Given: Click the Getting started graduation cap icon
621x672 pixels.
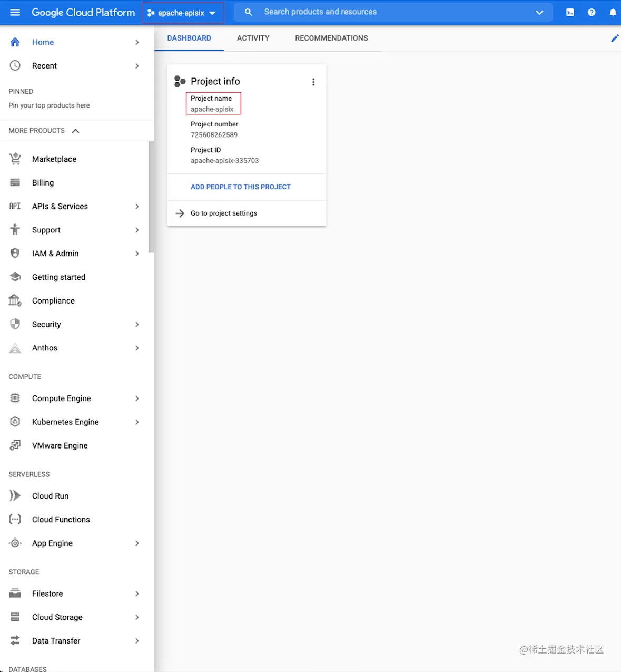Looking at the screenshot, I should pos(15,277).
